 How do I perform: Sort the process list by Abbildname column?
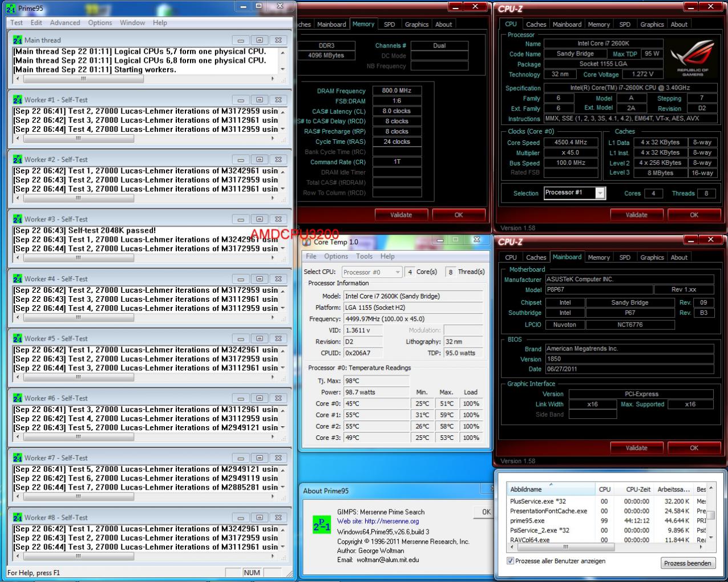tap(551, 489)
